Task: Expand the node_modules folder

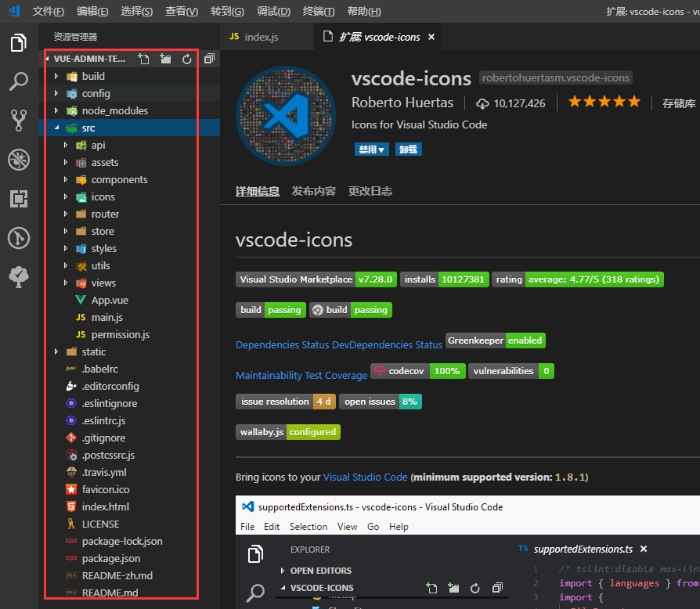Action: pyautogui.click(x=56, y=110)
